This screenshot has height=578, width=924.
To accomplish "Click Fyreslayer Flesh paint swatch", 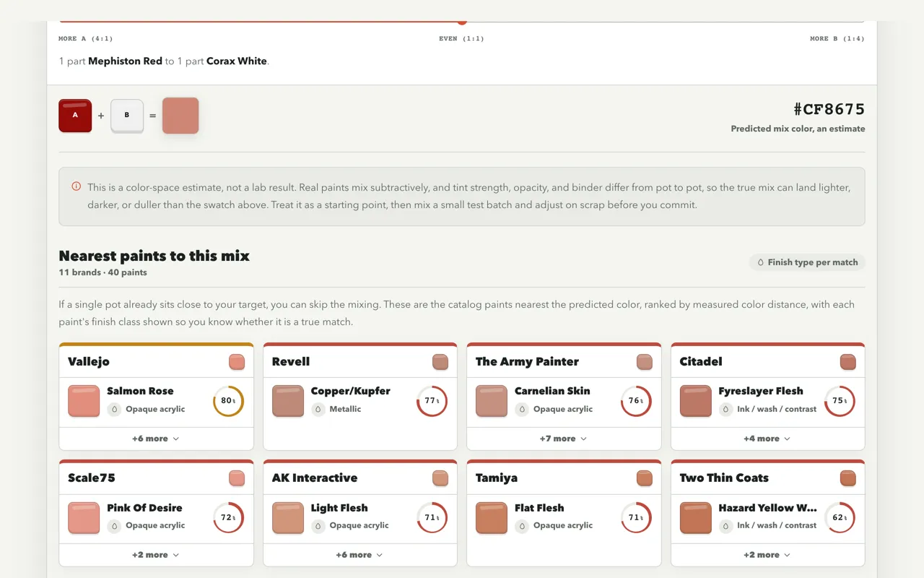I will pyautogui.click(x=696, y=401).
